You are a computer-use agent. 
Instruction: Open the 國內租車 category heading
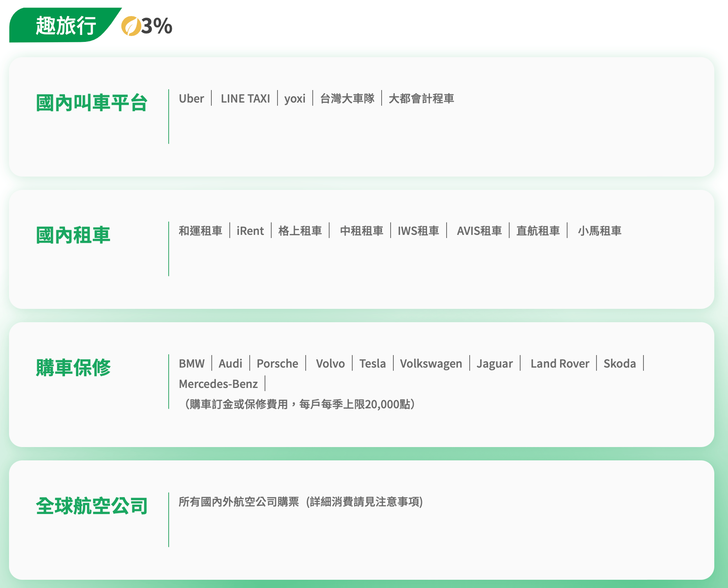pyautogui.click(x=73, y=235)
